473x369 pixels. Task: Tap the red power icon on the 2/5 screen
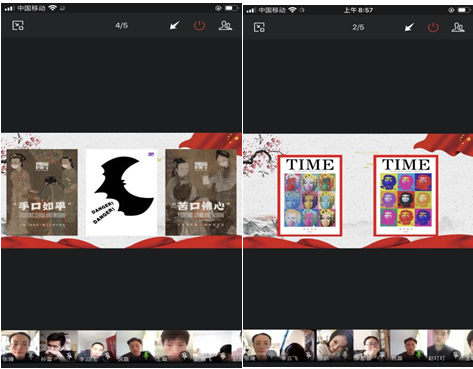click(x=433, y=27)
